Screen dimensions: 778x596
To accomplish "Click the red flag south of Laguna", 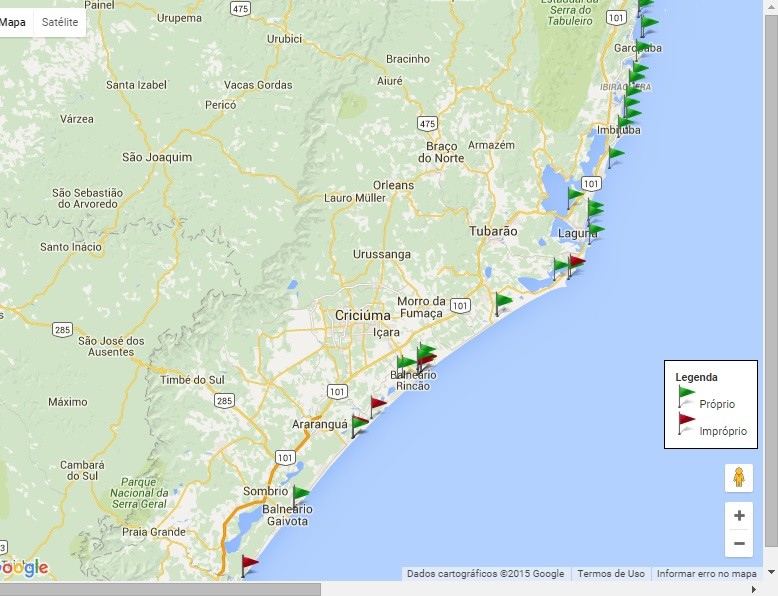I will coord(578,265).
